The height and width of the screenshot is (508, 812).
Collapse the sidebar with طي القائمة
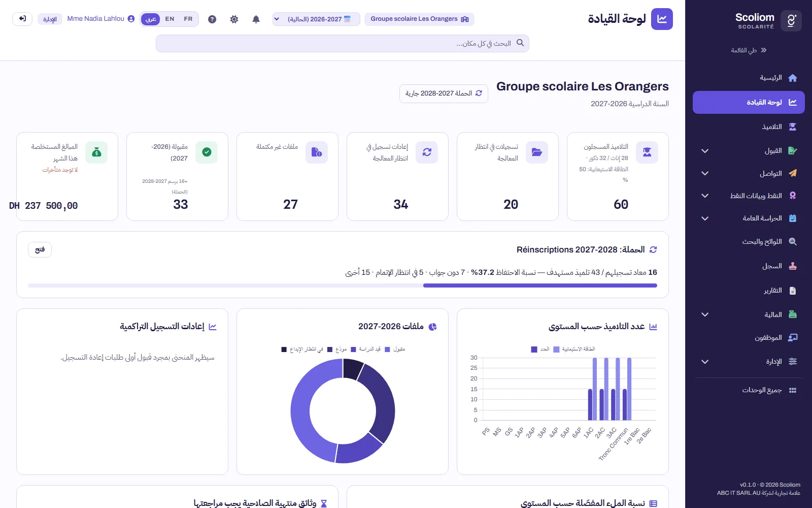749,50
